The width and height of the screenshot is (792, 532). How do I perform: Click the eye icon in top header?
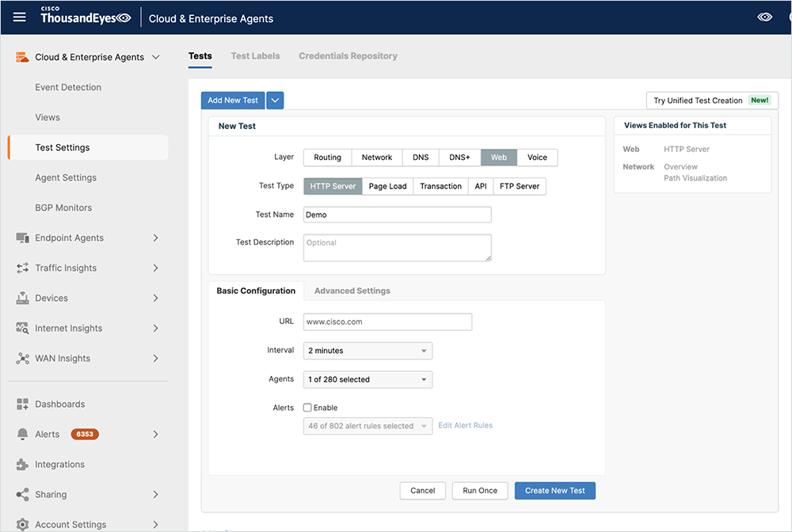pyautogui.click(x=764, y=17)
